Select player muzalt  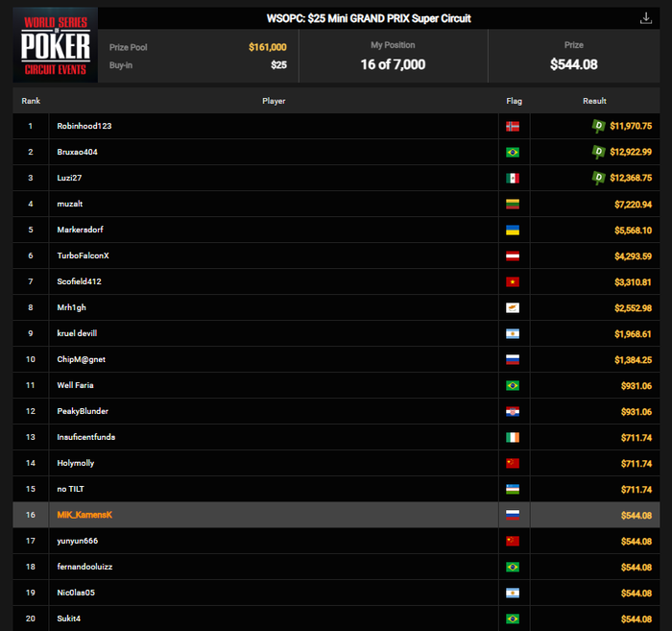click(69, 204)
